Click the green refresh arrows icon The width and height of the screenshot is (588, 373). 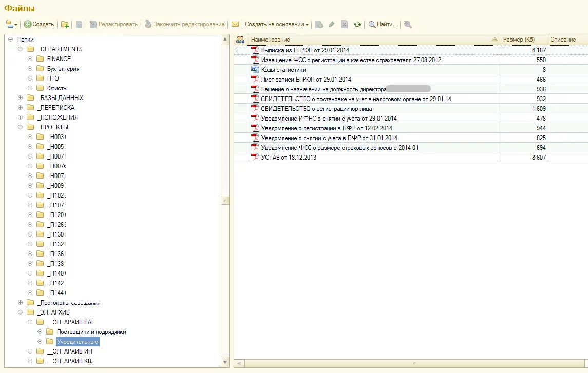pyautogui.click(x=357, y=24)
